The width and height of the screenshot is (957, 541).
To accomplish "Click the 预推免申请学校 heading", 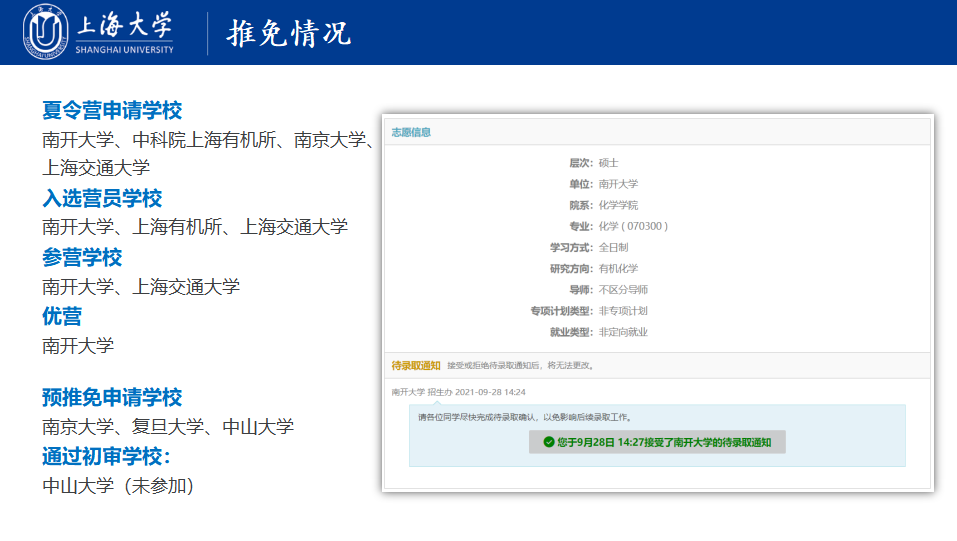I will (x=112, y=397).
